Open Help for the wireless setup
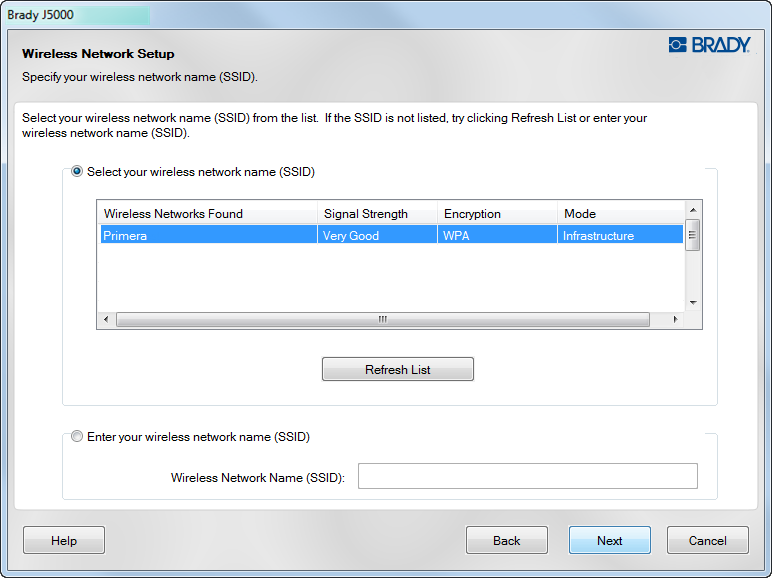This screenshot has width=772, height=578. 64,540
